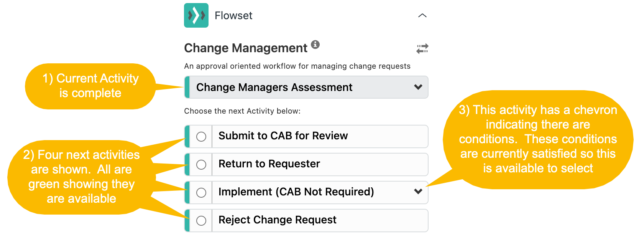The width and height of the screenshot is (644, 238).
Task: Pick the Reject Change Request radio button
Action: click(201, 220)
